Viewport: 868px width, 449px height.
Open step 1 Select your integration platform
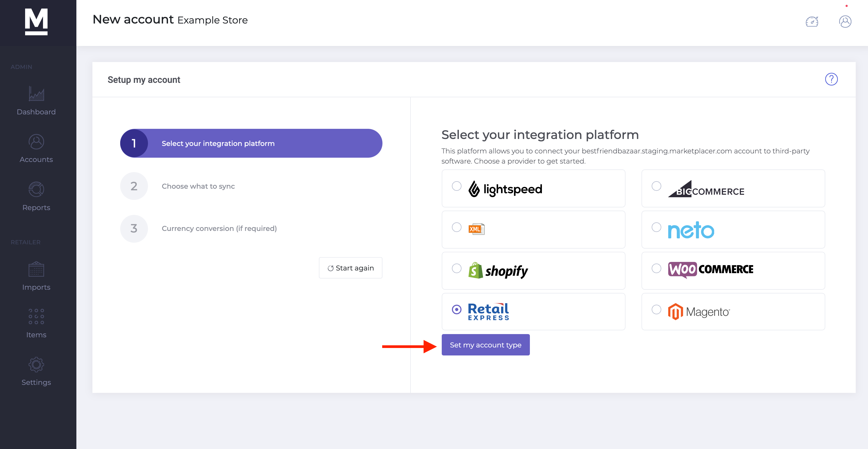pyautogui.click(x=251, y=143)
